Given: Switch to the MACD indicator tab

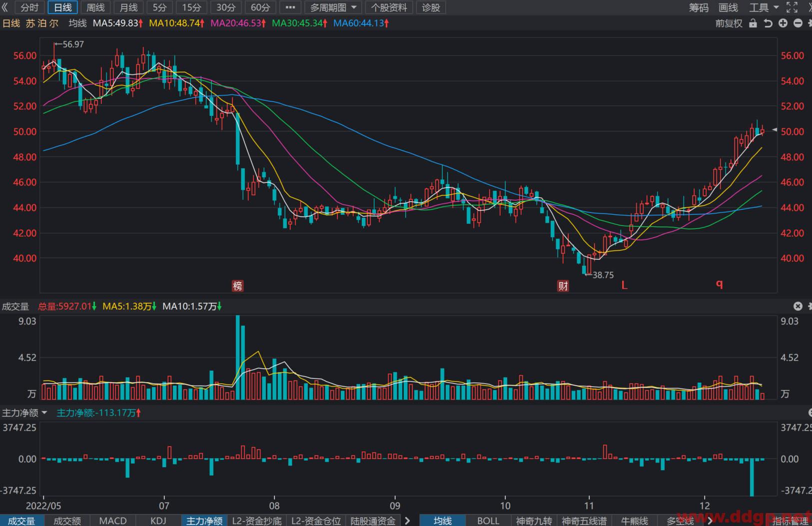Looking at the screenshot, I should click(113, 521).
